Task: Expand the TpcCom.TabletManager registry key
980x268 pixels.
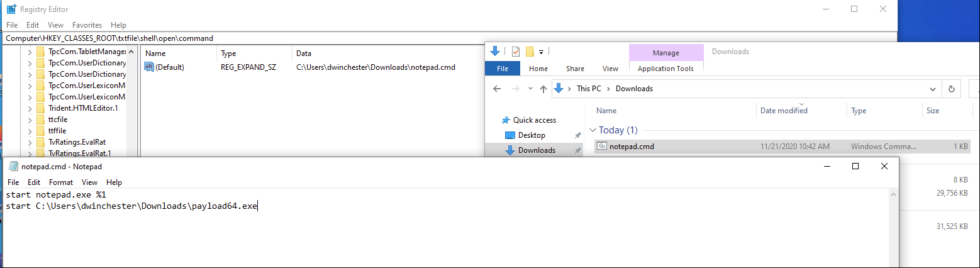Action: tap(30, 52)
